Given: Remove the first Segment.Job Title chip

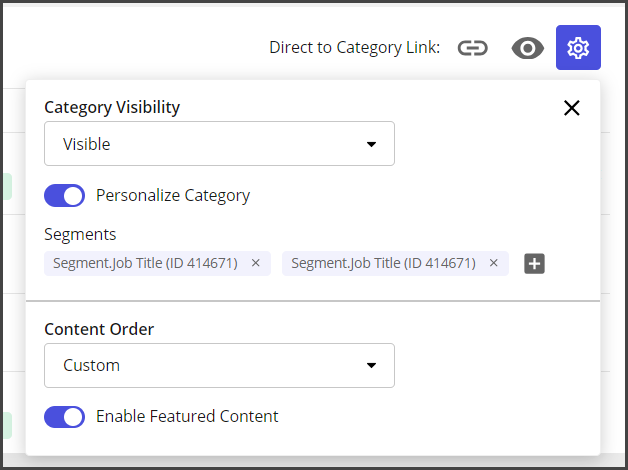Looking at the screenshot, I should pos(256,263).
